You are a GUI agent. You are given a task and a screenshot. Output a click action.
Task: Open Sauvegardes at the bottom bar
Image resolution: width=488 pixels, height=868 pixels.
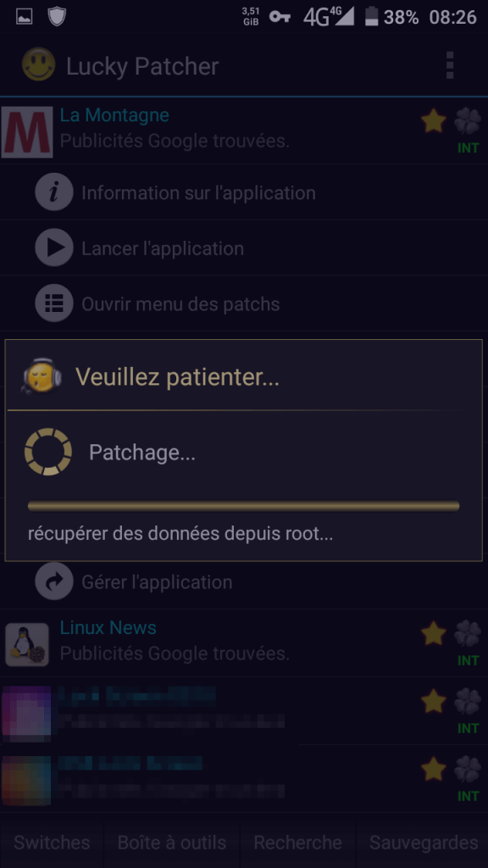click(x=424, y=843)
